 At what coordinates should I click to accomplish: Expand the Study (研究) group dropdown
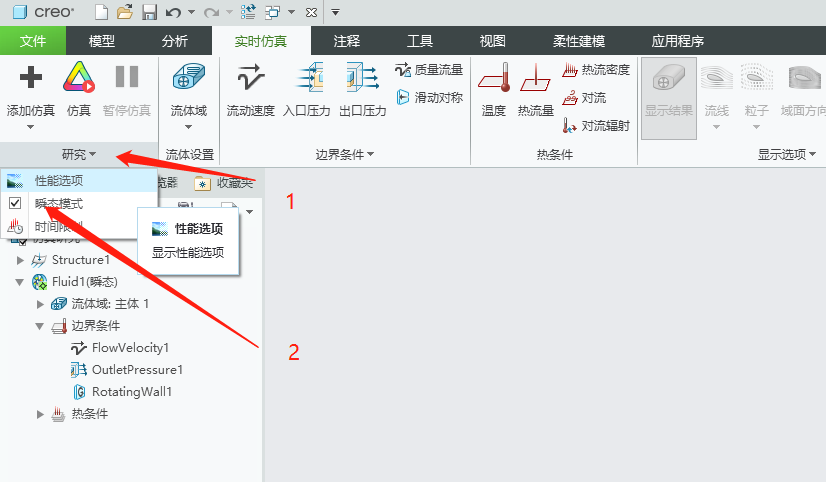(x=79, y=154)
